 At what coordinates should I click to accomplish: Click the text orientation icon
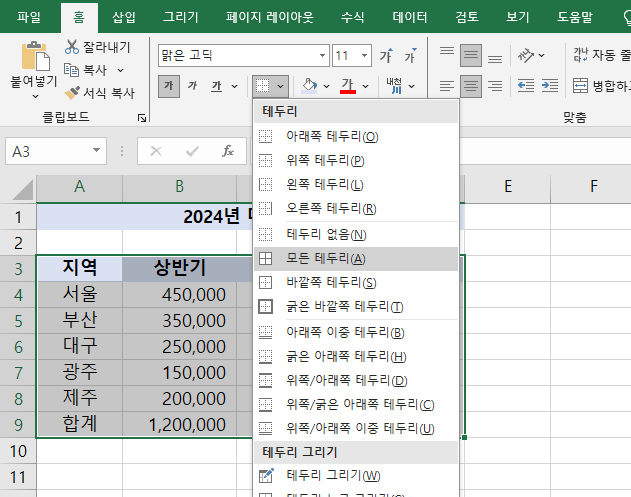(526, 55)
